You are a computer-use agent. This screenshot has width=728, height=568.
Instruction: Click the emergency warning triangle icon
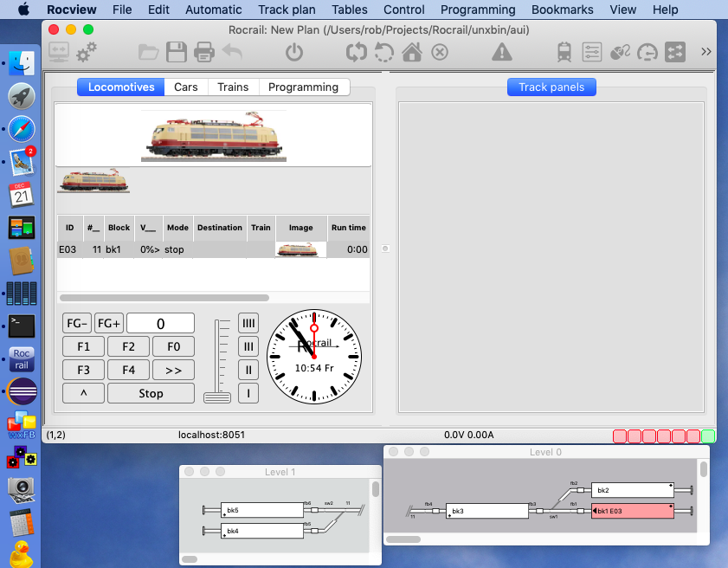click(502, 52)
